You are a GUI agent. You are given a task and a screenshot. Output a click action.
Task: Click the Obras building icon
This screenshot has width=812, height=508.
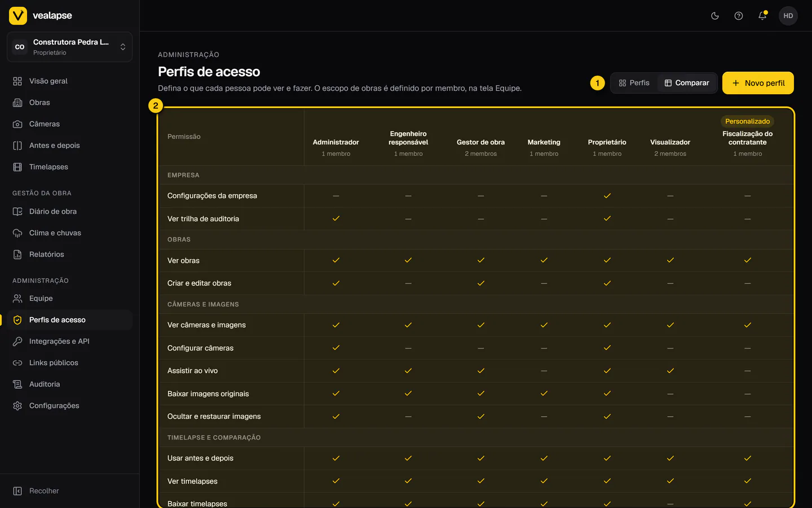[17, 103]
